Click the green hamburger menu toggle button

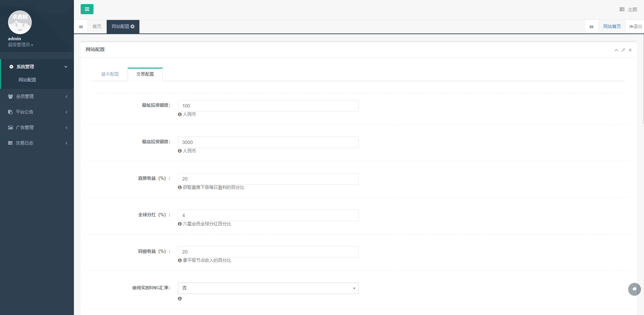87,9
